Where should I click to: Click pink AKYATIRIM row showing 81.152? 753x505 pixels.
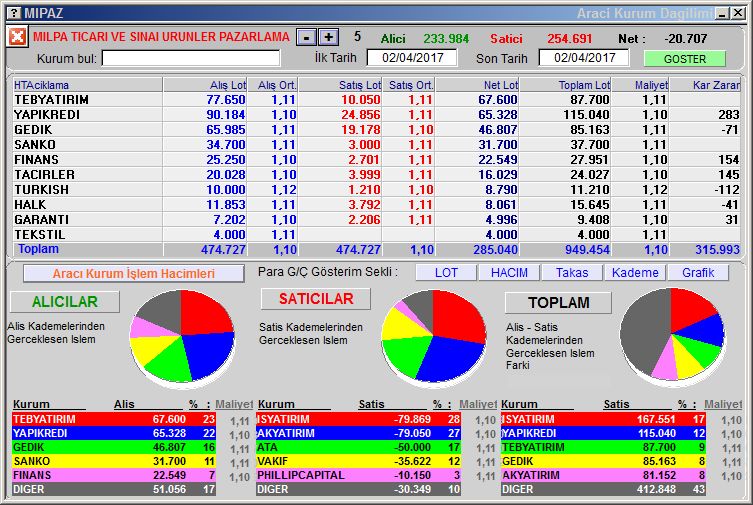pos(603,475)
